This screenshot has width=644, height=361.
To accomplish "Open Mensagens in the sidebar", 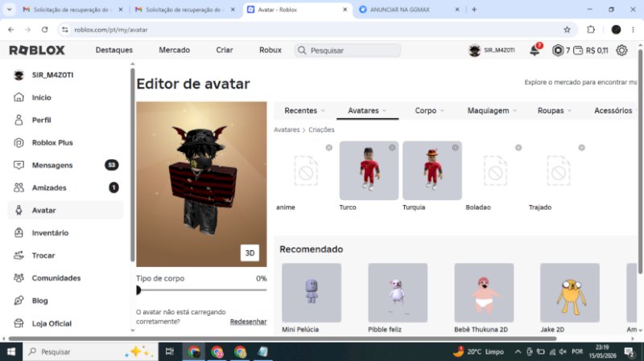I will point(66,165).
